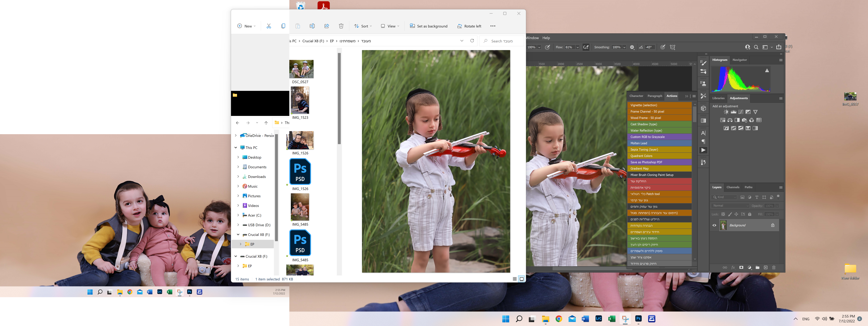This screenshot has height=326, width=868.
Task: Click Rotate left in Explorer toolbar
Action: click(x=469, y=26)
